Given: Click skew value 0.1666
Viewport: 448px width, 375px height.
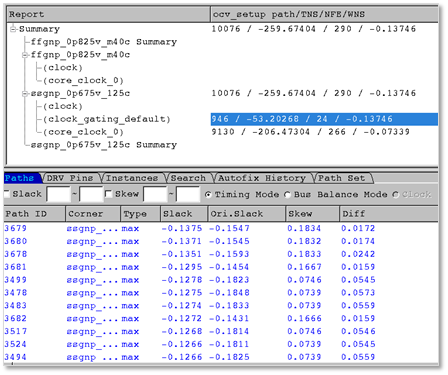Looking at the screenshot, I should pyautogui.click(x=304, y=319).
